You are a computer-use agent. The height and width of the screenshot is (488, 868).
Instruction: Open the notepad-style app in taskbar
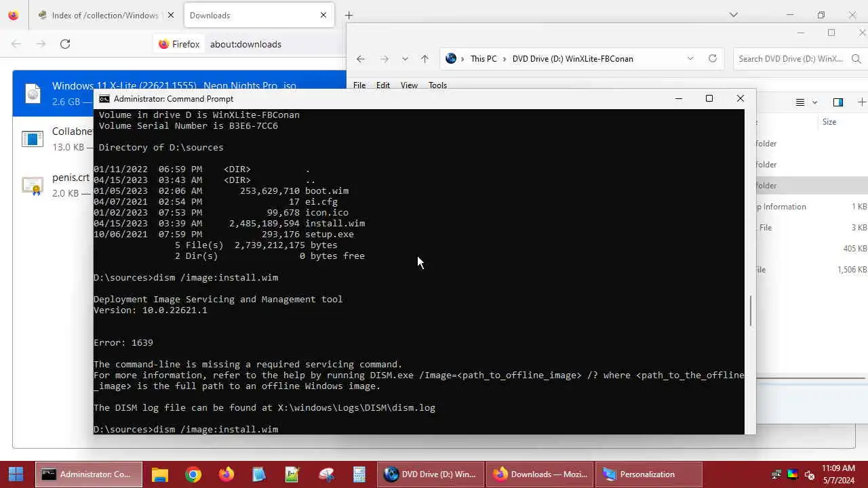(259, 474)
